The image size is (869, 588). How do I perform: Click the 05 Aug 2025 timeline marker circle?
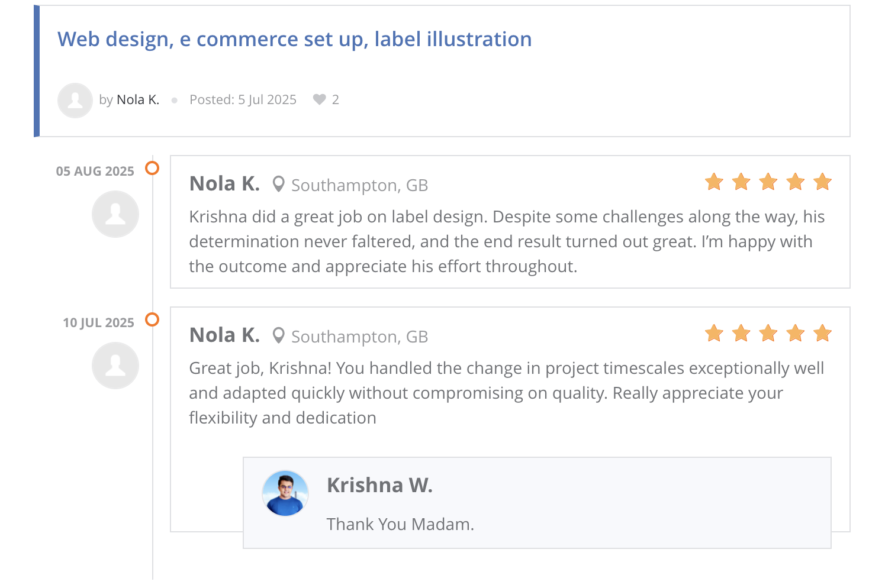(152, 169)
